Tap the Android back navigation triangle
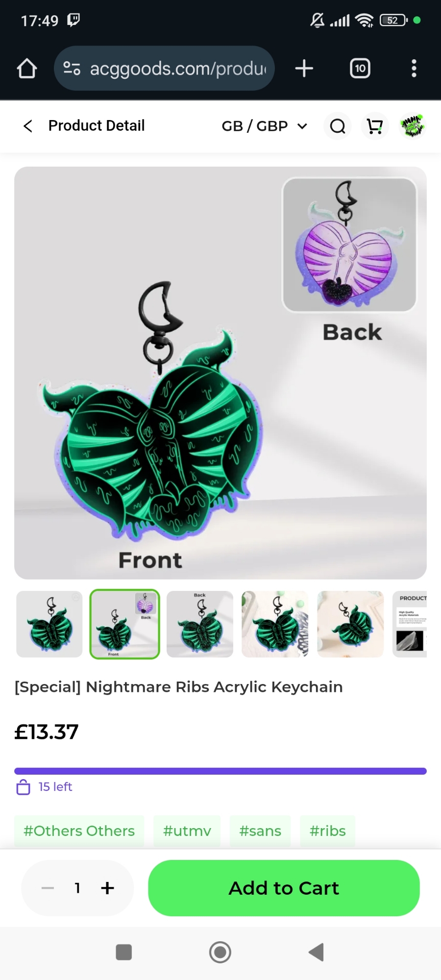The height and width of the screenshot is (980, 441). 317,952
